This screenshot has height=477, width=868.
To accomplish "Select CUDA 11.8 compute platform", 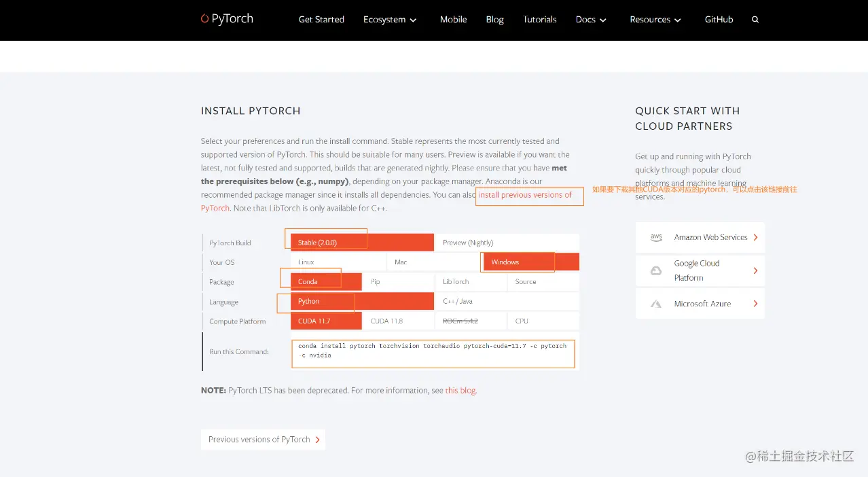I will [x=398, y=321].
